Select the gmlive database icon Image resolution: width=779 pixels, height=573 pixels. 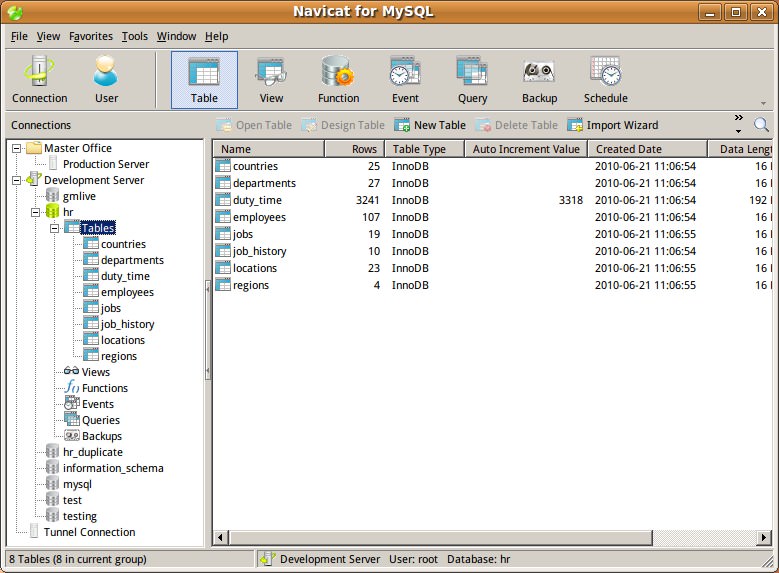(52, 196)
